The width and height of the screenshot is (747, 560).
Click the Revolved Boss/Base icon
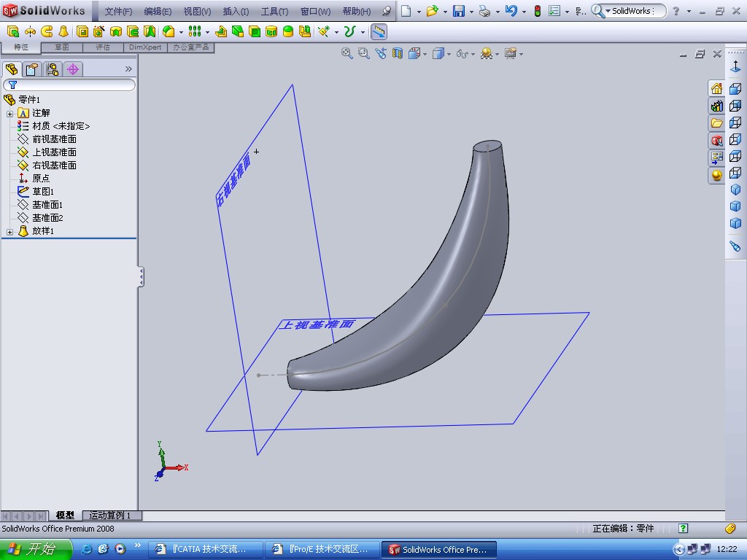click(x=30, y=31)
